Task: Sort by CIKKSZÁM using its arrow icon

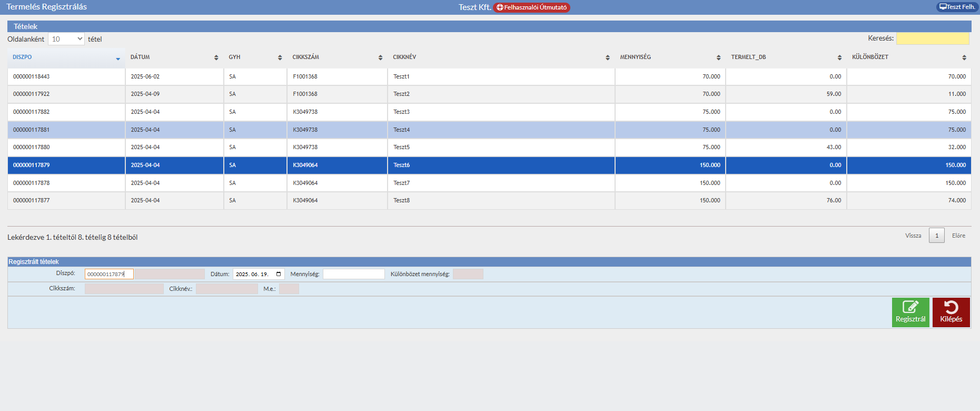Action: tap(380, 57)
